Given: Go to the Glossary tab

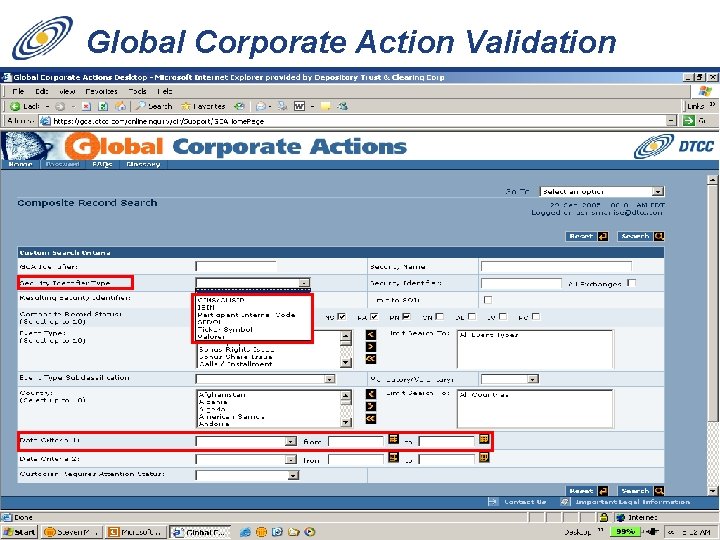Looking at the screenshot, I should (143, 164).
